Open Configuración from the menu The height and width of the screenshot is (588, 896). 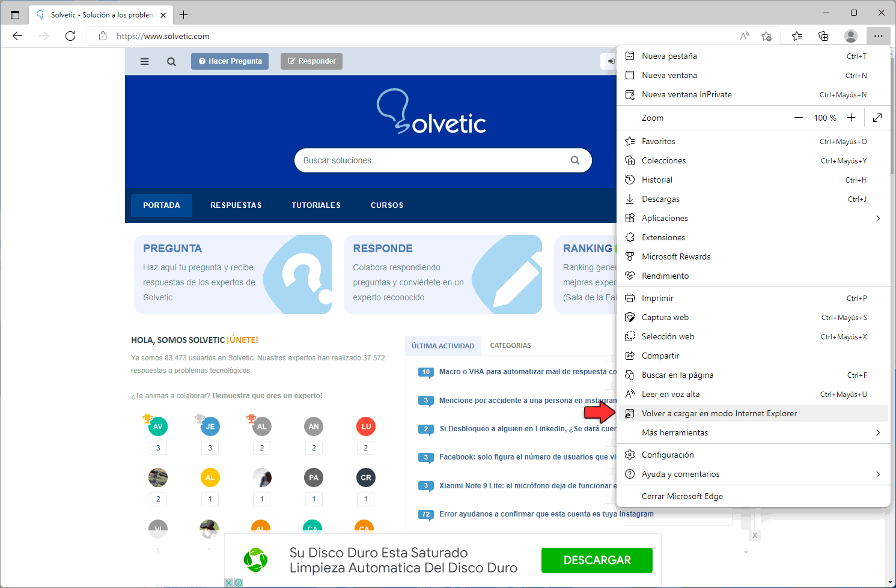coord(753,455)
